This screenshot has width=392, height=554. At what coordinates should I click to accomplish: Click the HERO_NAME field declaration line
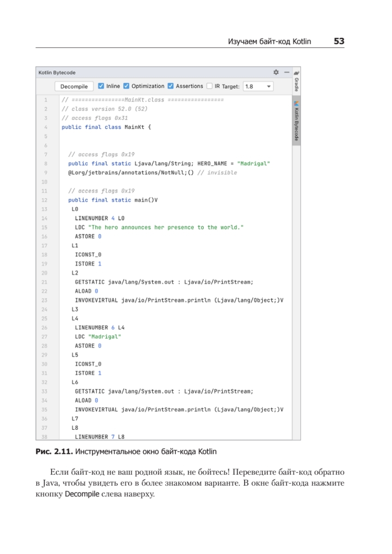169,163
